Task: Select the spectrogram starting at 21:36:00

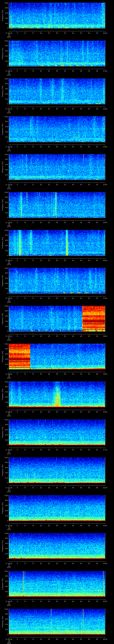Action: tap(57, 280)
